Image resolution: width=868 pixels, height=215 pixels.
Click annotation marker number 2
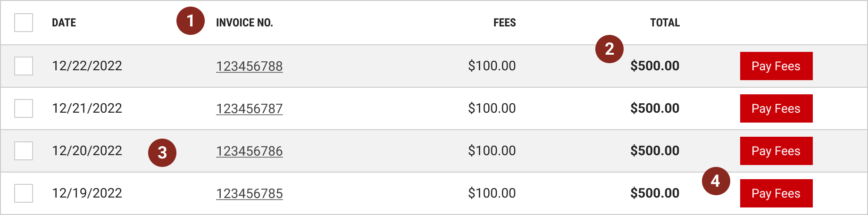pos(609,49)
